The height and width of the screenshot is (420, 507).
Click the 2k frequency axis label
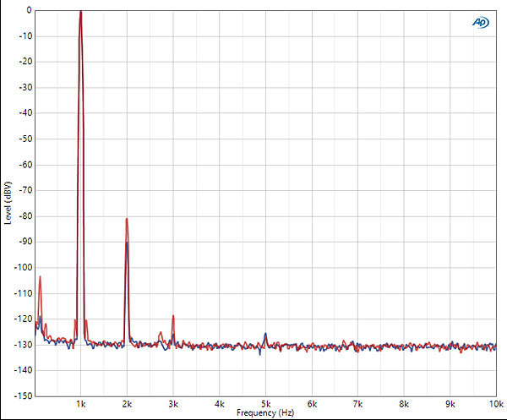127,404
